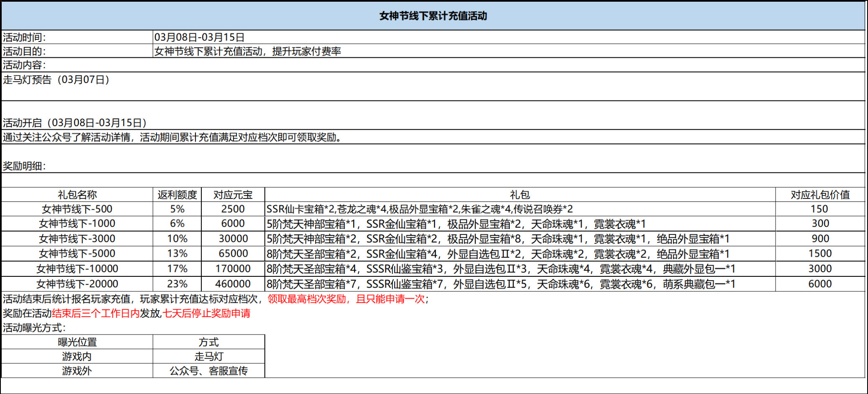Select the gift value cell 150
Viewport: 868px width, 394px height.
coord(820,209)
